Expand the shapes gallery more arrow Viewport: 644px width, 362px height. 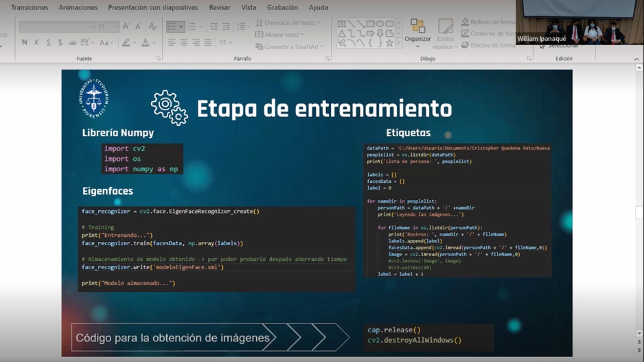[x=398, y=43]
